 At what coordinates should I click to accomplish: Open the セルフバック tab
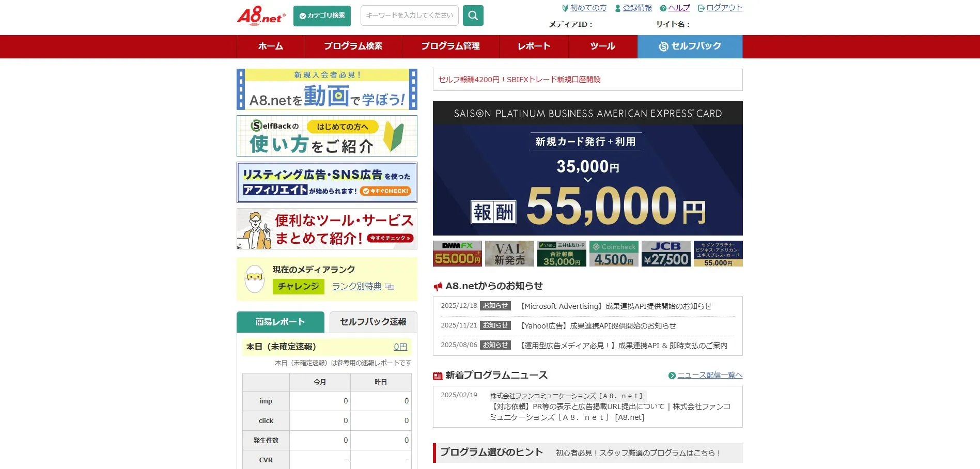690,46
